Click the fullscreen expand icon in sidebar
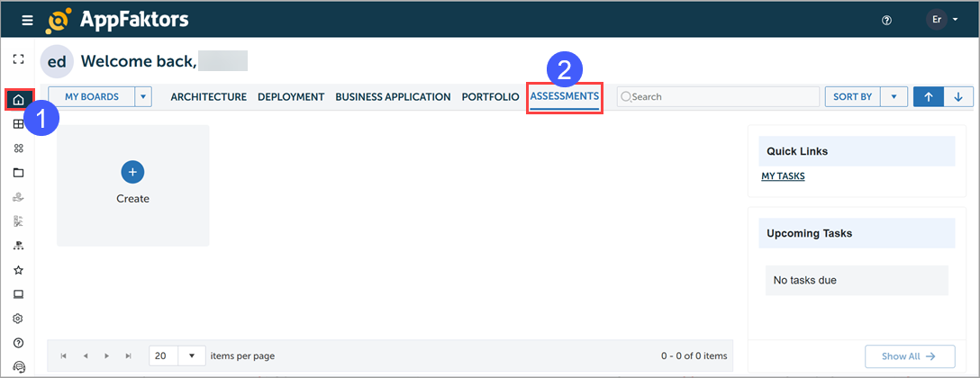 click(x=18, y=59)
